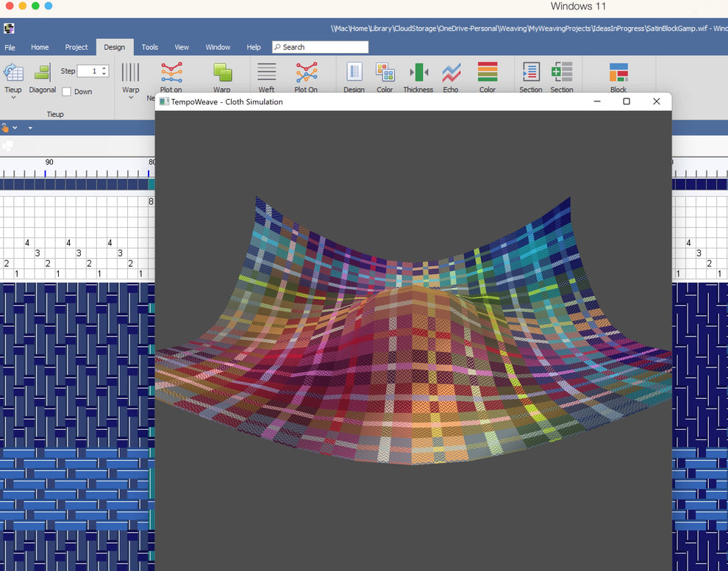This screenshot has width=728, height=571.
Task: Open the Echo tool
Action: [x=451, y=73]
